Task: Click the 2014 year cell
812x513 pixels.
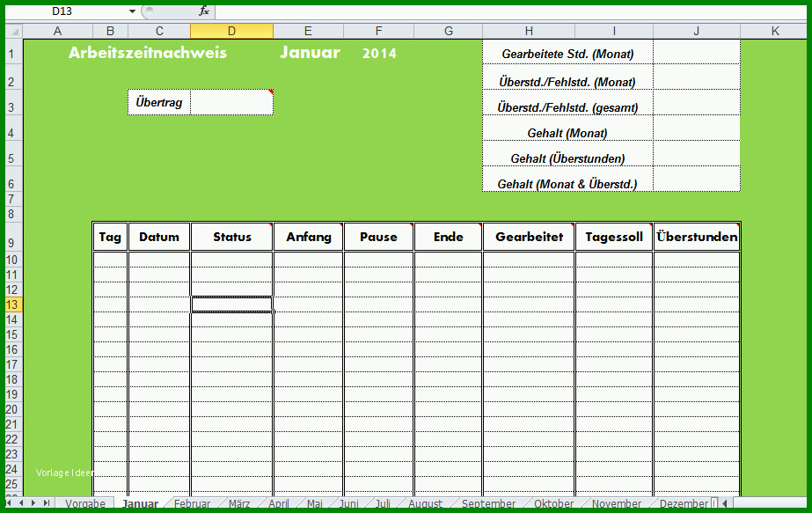Action: 379,54
